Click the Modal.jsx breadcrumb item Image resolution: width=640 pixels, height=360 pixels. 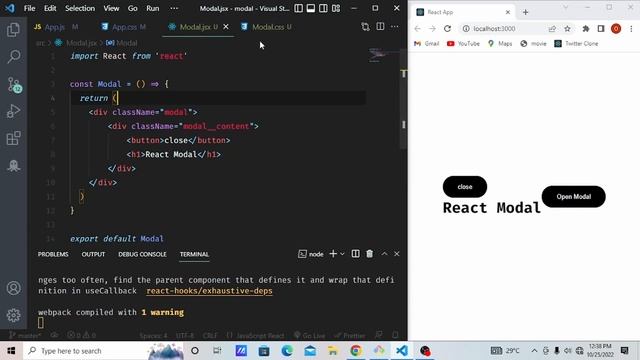(x=81, y=43)
